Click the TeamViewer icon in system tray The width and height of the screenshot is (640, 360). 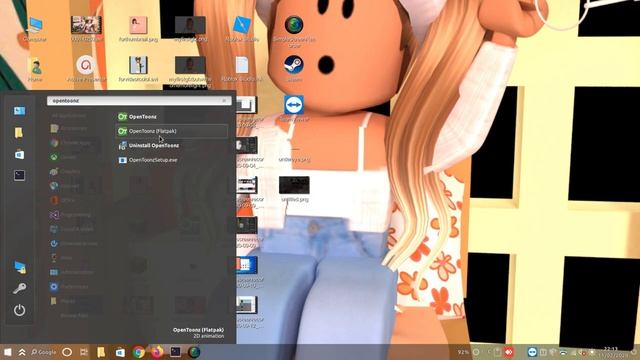pos(532,352)
